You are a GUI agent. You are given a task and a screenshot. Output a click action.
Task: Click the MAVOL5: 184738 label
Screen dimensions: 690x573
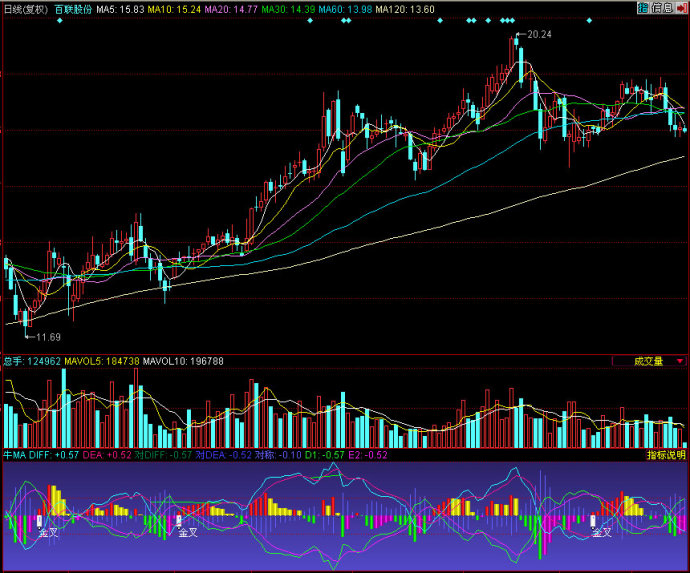[x=102, y=361]
